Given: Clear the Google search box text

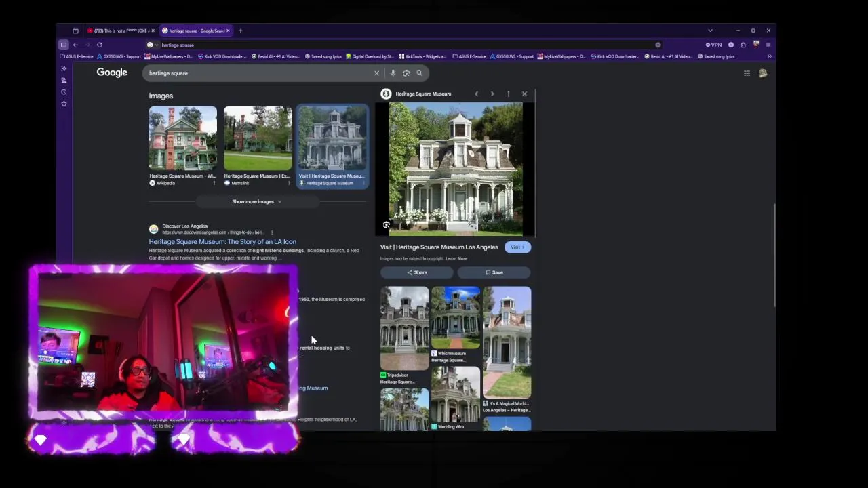Looking at the screenshot, I should coord(376,73).
